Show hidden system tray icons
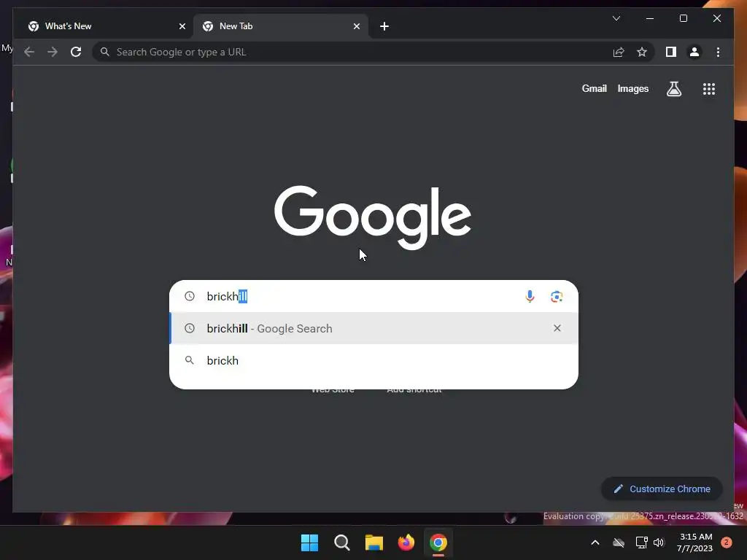Screen dimensions: 747x560 pyautogui.click(x=595, y=542)
